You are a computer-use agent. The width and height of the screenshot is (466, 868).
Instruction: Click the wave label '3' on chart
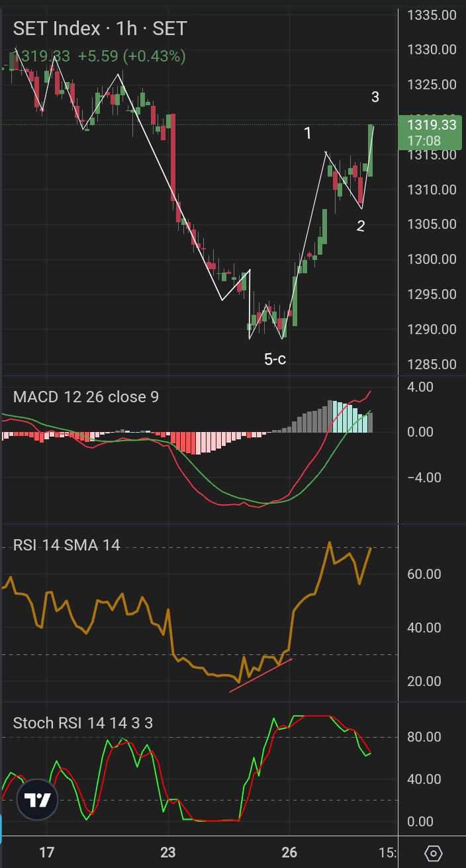click(x=375, y=97)
